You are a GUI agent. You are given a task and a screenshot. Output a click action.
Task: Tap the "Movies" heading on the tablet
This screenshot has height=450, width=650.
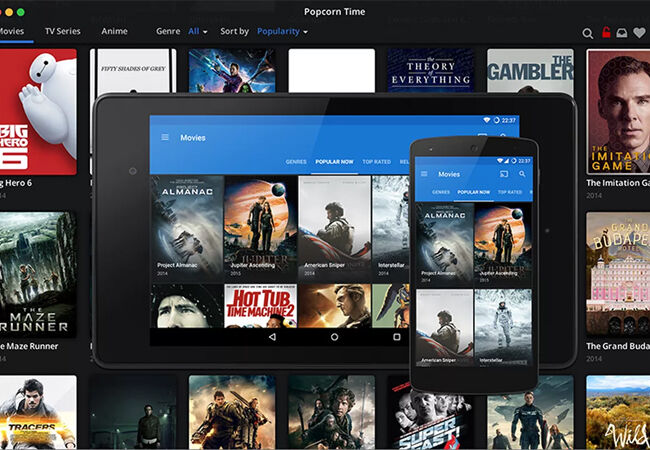click(193, 138)
